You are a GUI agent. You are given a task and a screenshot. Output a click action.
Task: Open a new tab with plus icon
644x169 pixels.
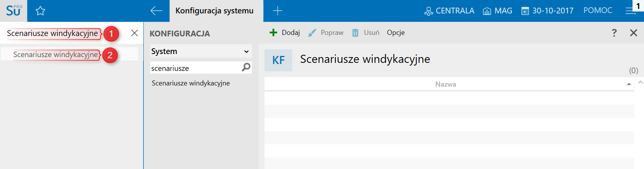(x=278, y=11)
